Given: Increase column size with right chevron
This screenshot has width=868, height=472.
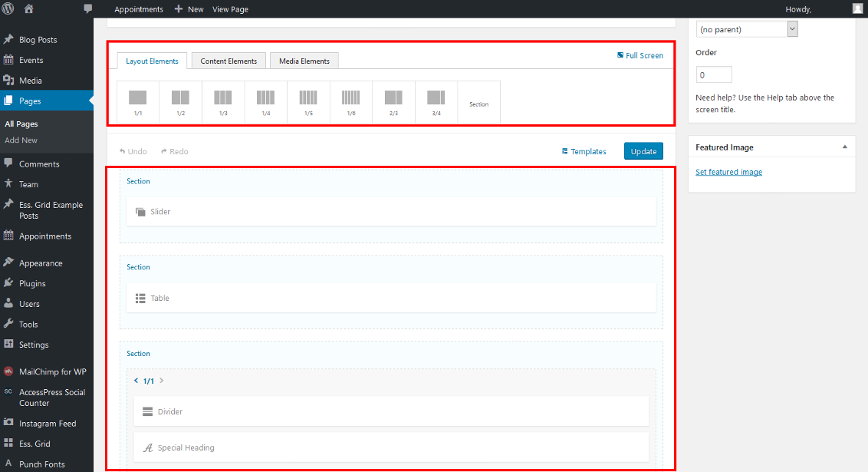Looking at the screenshot, I should (162, 381).
